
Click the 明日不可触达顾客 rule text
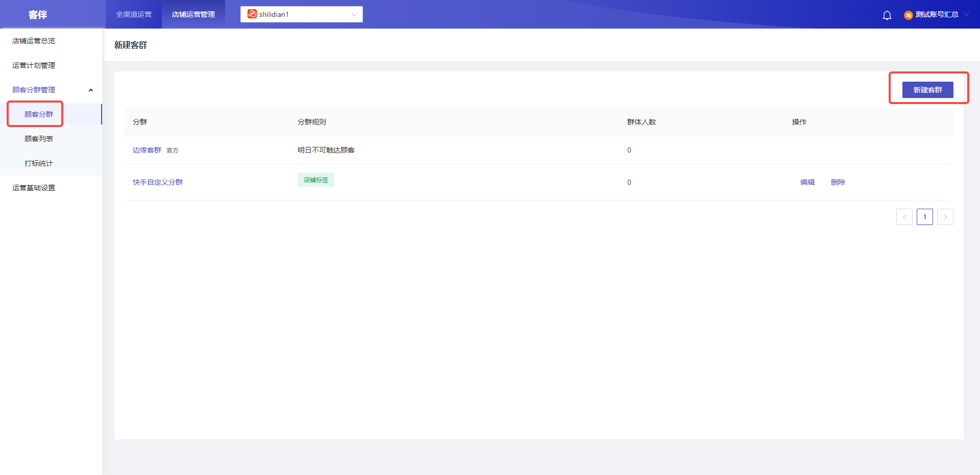click(326, 150)
